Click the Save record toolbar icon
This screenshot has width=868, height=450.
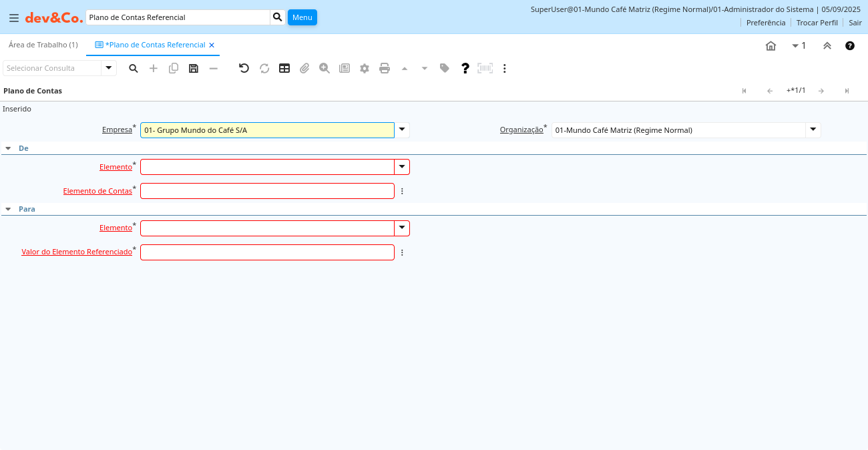194,68
